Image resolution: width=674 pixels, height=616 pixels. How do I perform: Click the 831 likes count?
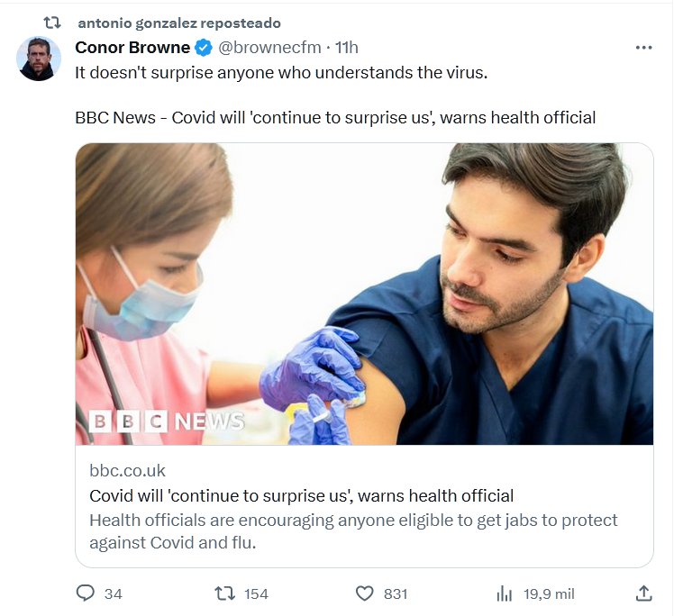click(x=395, y=593)
